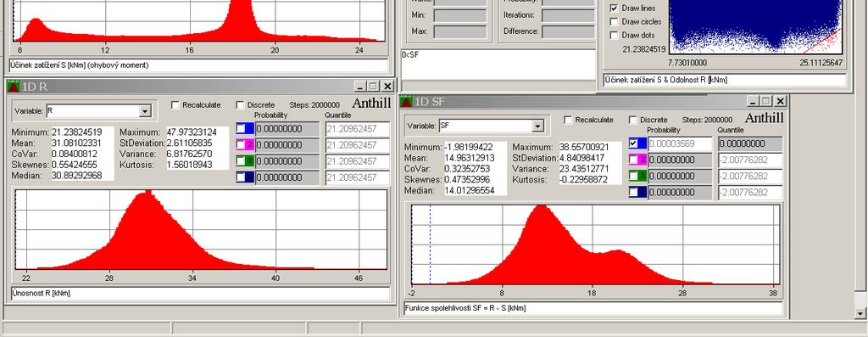Click the scrollbar down arrow at right edge
Image resolution: width=868 pixels, height=337 pixels.
point(860,314)
